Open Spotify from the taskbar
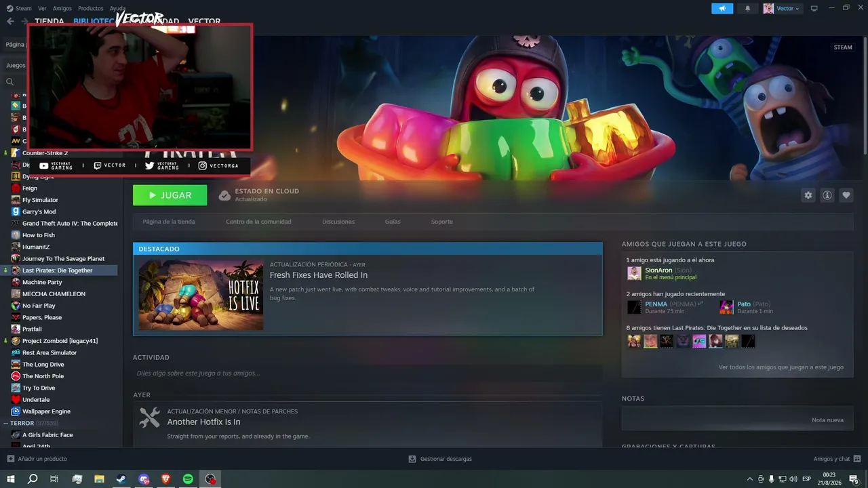This screenshot has width=868, height=488. coord(188,479)
